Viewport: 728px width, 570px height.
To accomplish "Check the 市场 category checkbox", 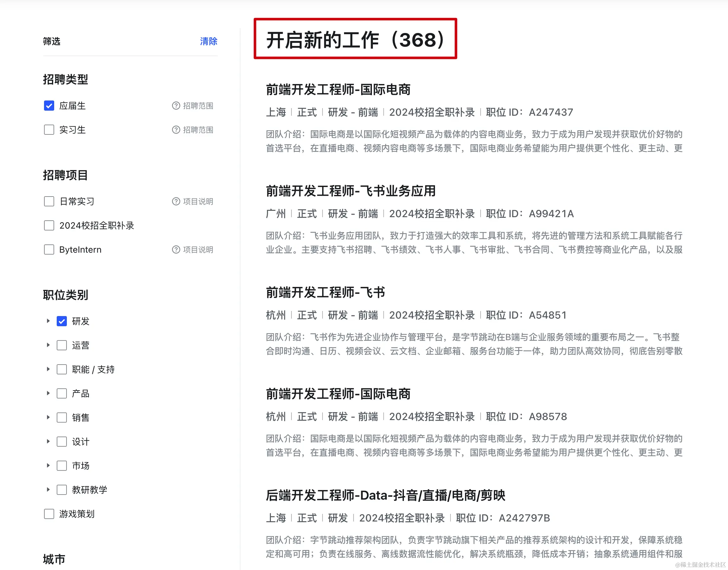I will (x=62, y=466).
